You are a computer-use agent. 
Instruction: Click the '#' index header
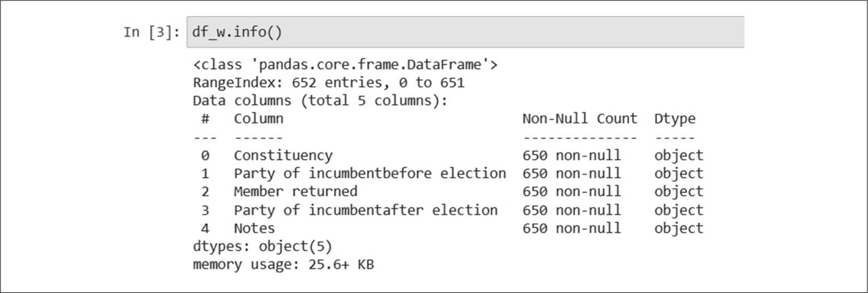pyautogui.click(x=205, y=118)
